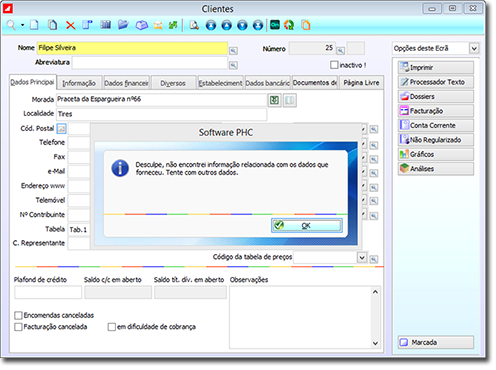
Task: Enable Encomendas canceladas checkbox
Action: pyautogui.click(x=18, y=315)
